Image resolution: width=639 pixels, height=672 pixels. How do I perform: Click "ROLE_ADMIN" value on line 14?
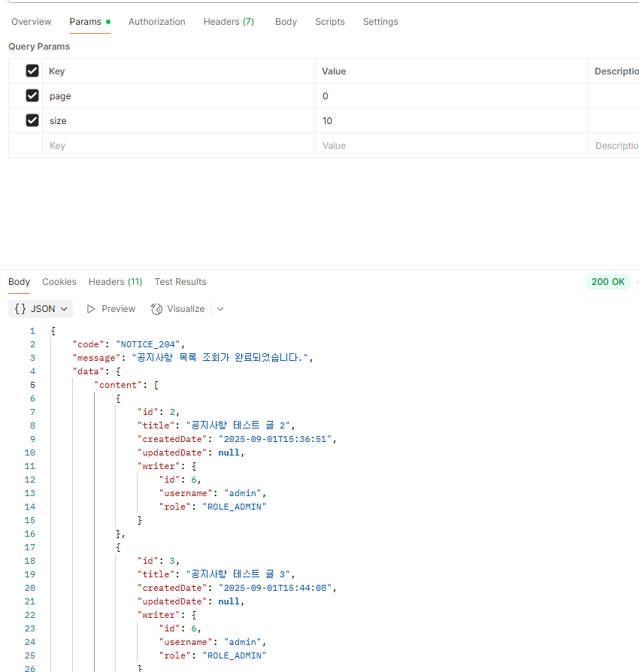pyautogui.click(x=235, y=507)
